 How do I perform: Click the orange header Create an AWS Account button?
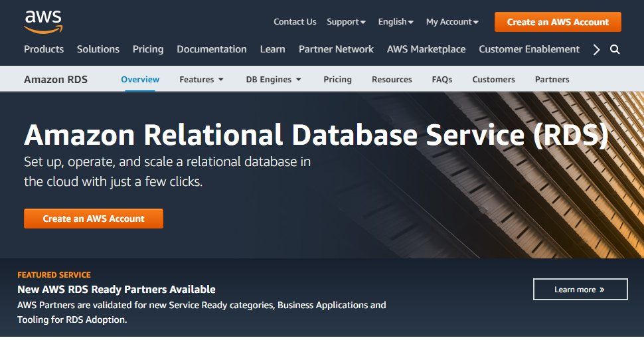(558, 22)
